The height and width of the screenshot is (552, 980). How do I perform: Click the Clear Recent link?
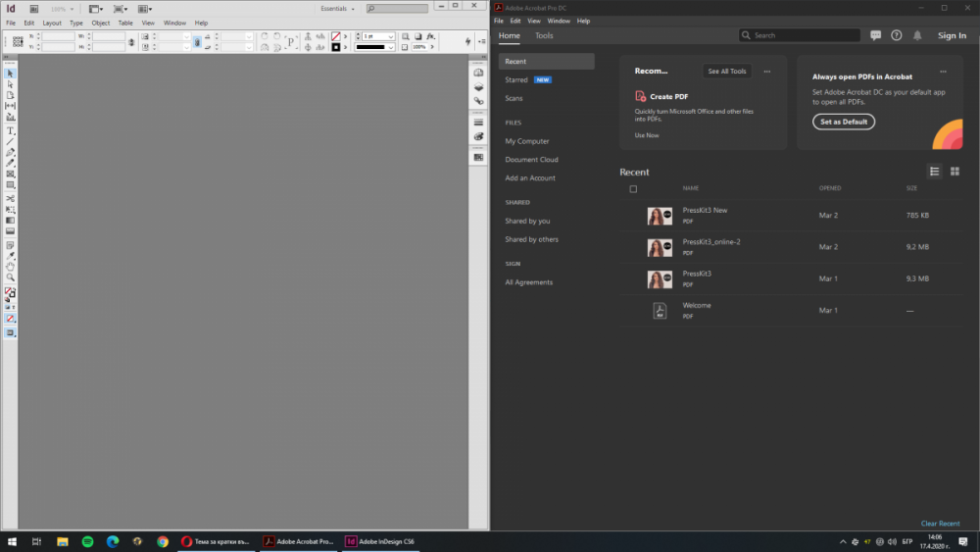[x=940, y=524]
